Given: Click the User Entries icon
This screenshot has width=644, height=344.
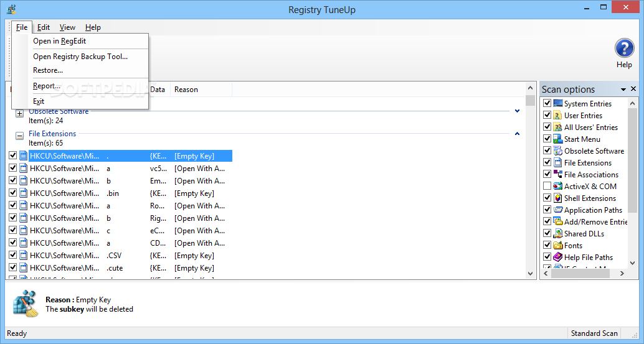Looking at the screenshot, I should point(558,115).
